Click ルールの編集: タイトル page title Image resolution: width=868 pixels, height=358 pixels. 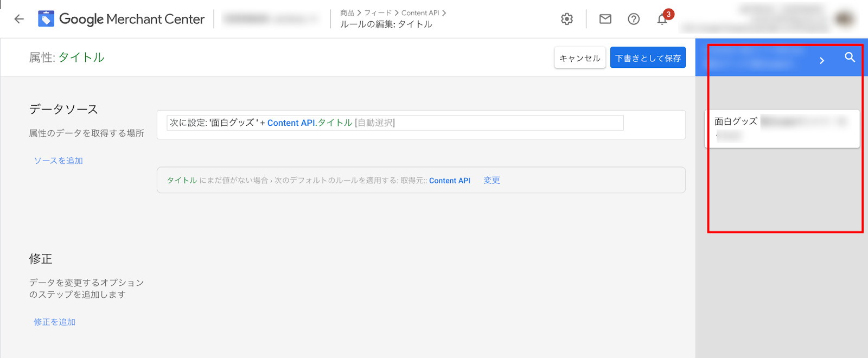pos(386,24)
